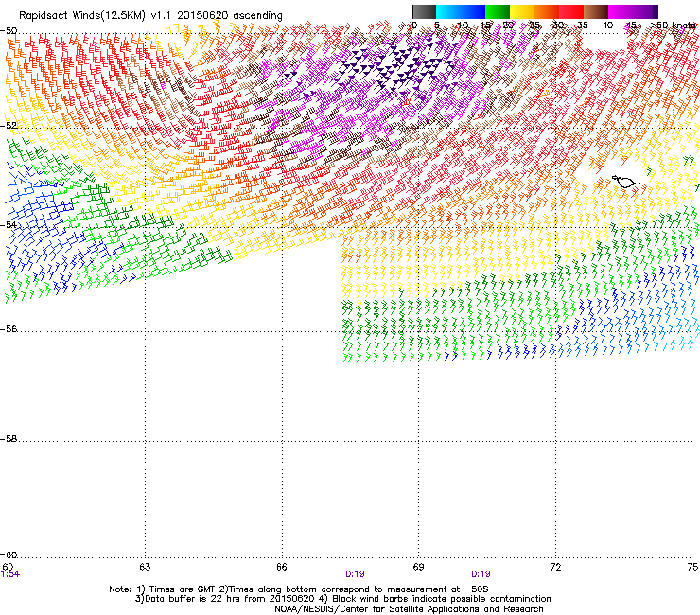The image size is (700, 615).
Task: Click the '-60' latitude axis label
Action: 9,554
